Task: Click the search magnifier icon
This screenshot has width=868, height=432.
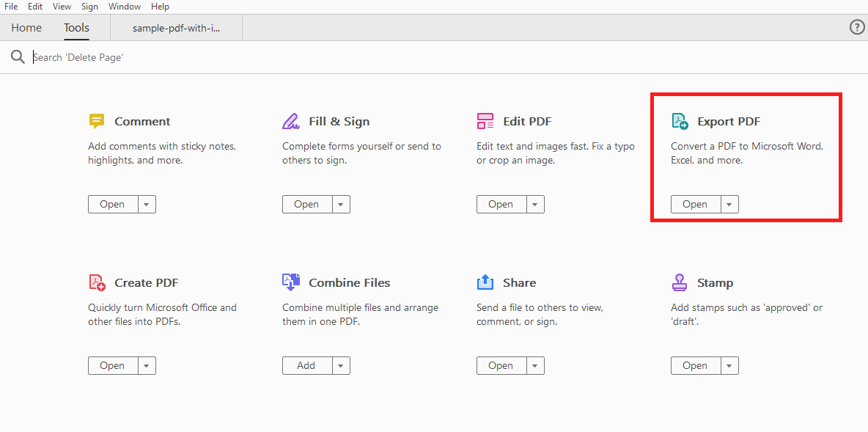Action: 18,56
